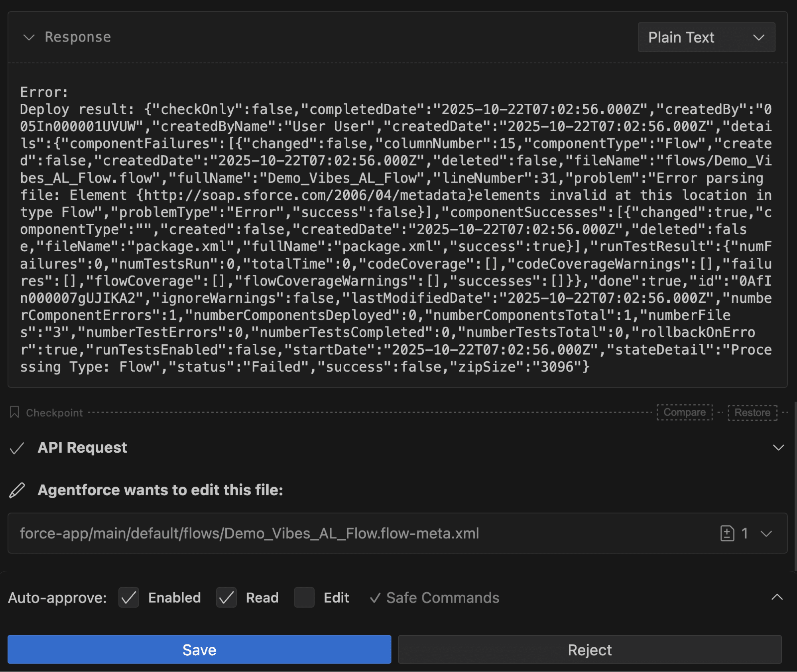Click inside the deploy error response text
The width and height of the screenshot is (797, 672).
pyautogui.click(x=395, y=230)
